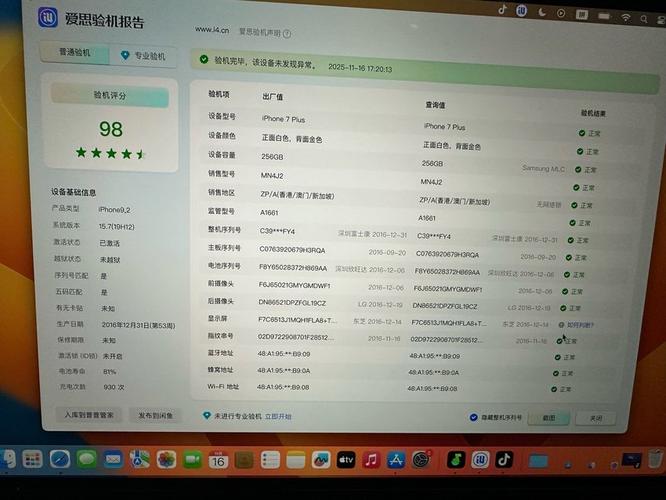Viewport: 666px width, 500px height.
Task: Open FaceTime from the Dock
Action: [x=192, y=459]
